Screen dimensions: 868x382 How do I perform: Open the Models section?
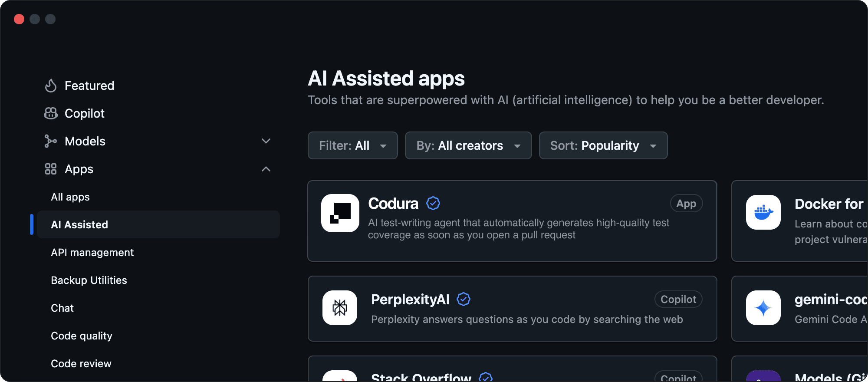[85, 141]
